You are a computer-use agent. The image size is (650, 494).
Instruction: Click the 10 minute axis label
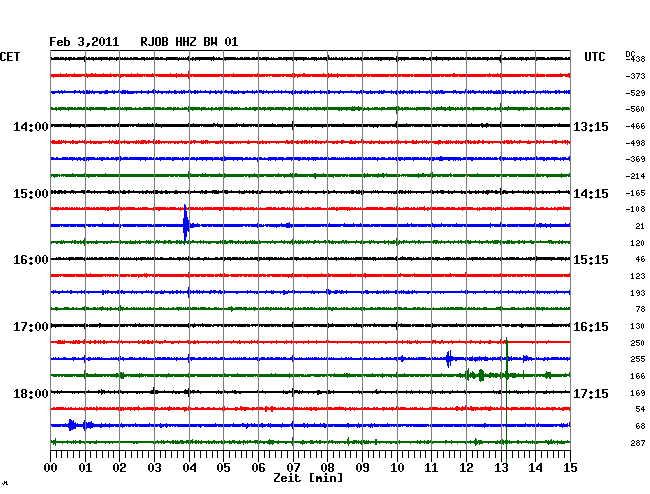point(397,468)
